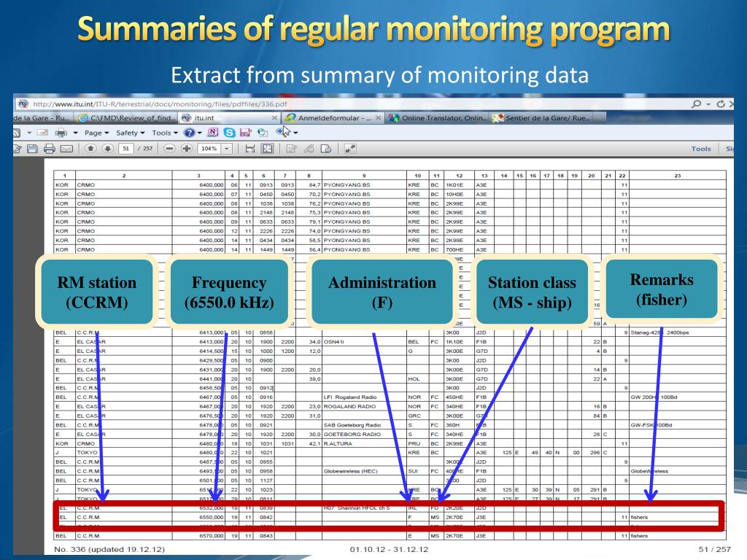Click the PDF toolbar print icon
The width and height of the screenshot is (747, 560).
point(49,149)
